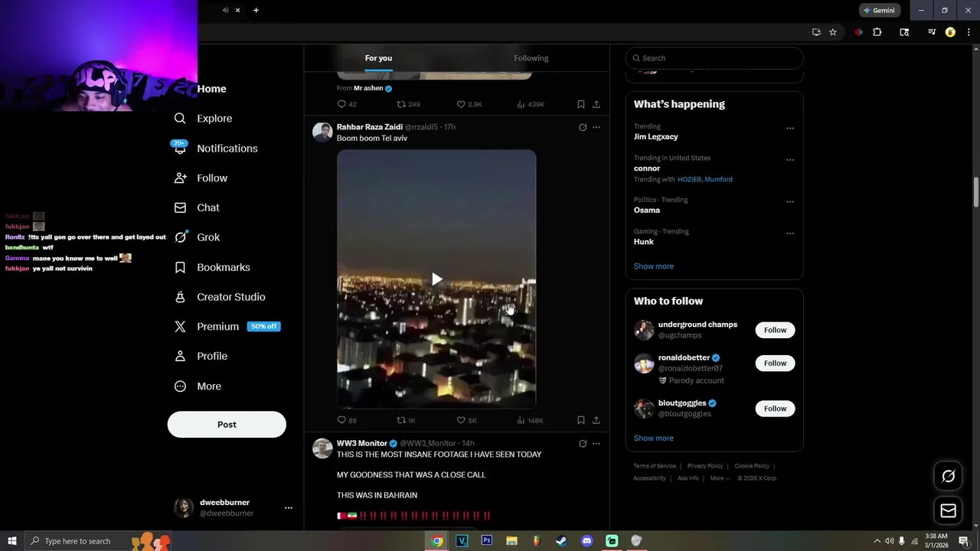
Task: Share the Mr ashen post
Action: (x=596, y=104)
